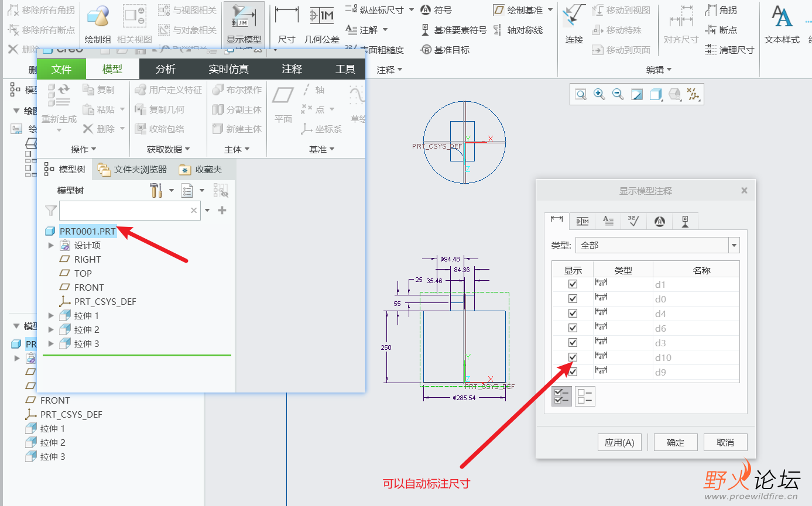Image resolution: width=812 pixels, height=506 pixels.
Task: Click the 确定 button
Action: click(x=676, y=442)
